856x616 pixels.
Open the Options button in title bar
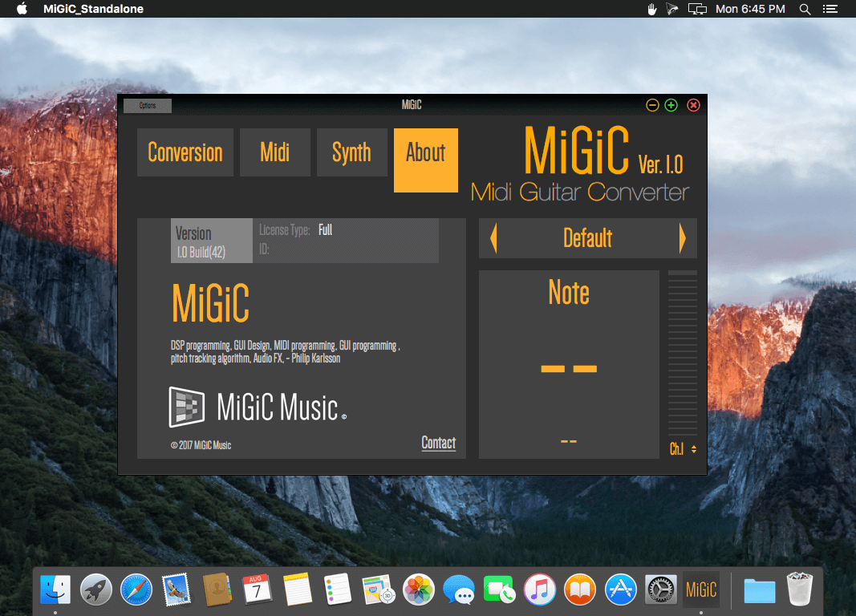pyautogui.click(x=148, y=105)
